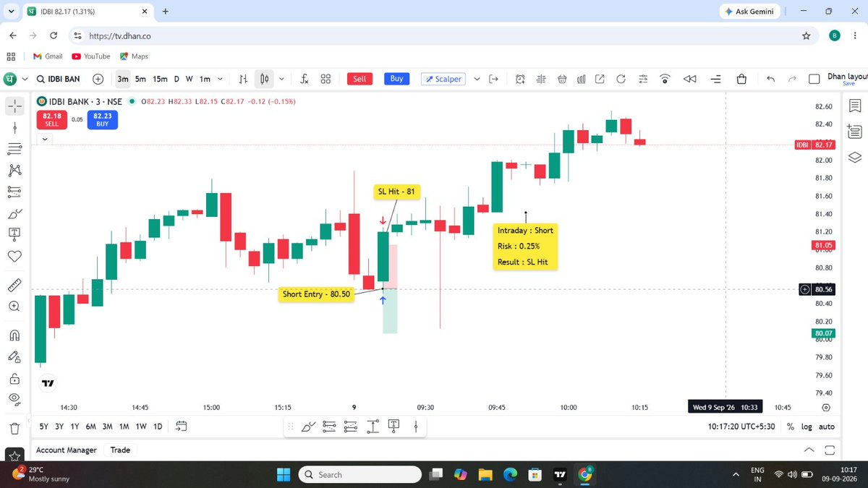
Task: Open the object tree layers icon on right
Action: coord(854,157)
